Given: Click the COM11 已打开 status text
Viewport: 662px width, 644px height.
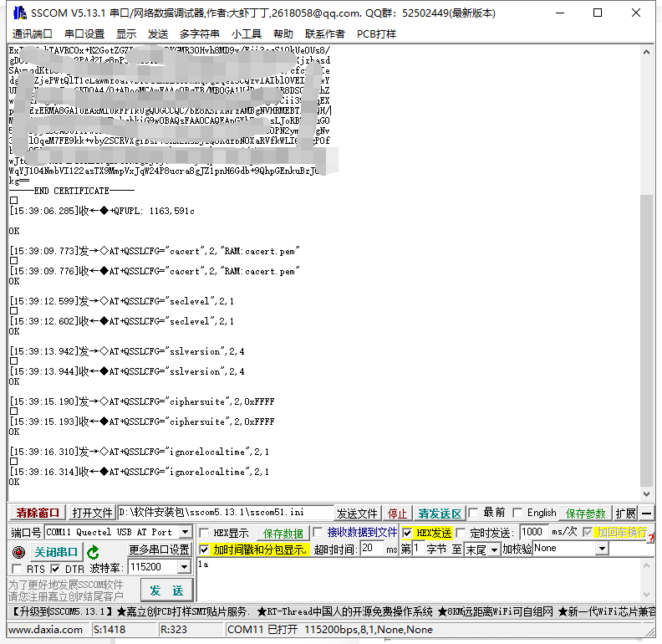Looking at the screenshot, I should [330, 630].
